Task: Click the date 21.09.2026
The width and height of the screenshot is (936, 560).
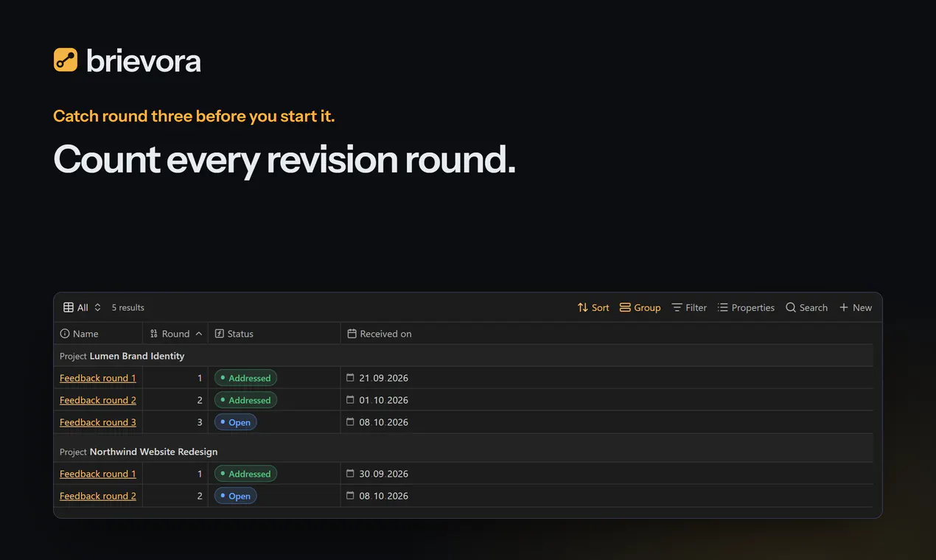Action: [383, 378]
